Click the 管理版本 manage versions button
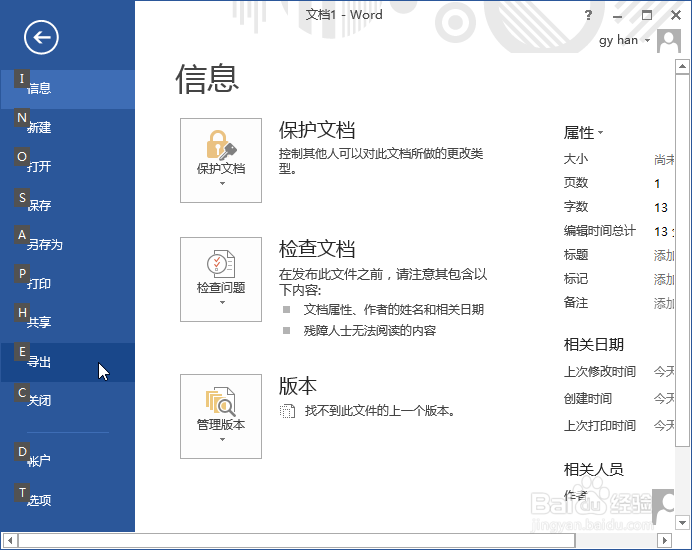The height and width of the screenshot is (550, 692). [221, 416]
